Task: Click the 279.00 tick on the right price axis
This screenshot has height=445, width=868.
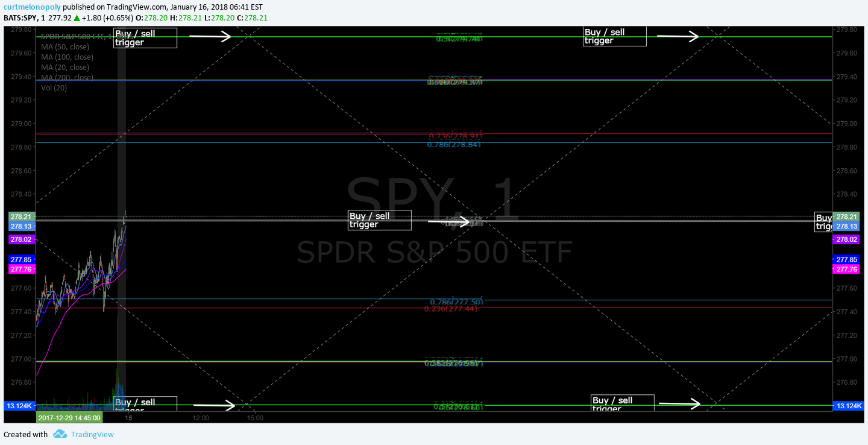Action: coord(847,124)
